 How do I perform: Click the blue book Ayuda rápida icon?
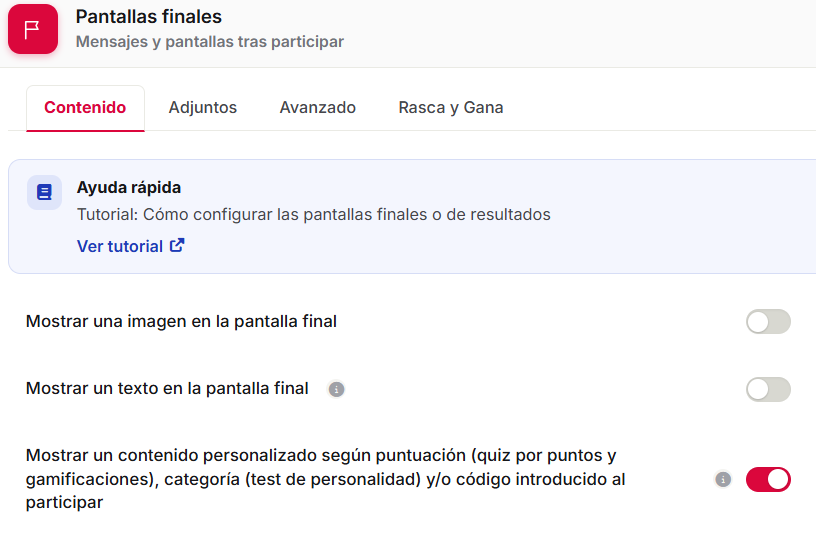44,193
